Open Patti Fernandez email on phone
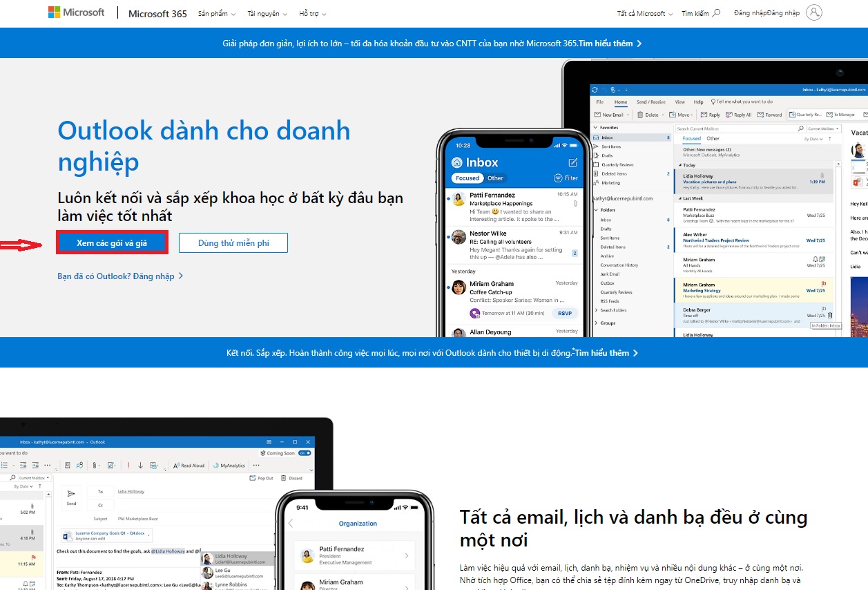The image size is (868, 590). [x=513, y=207]
